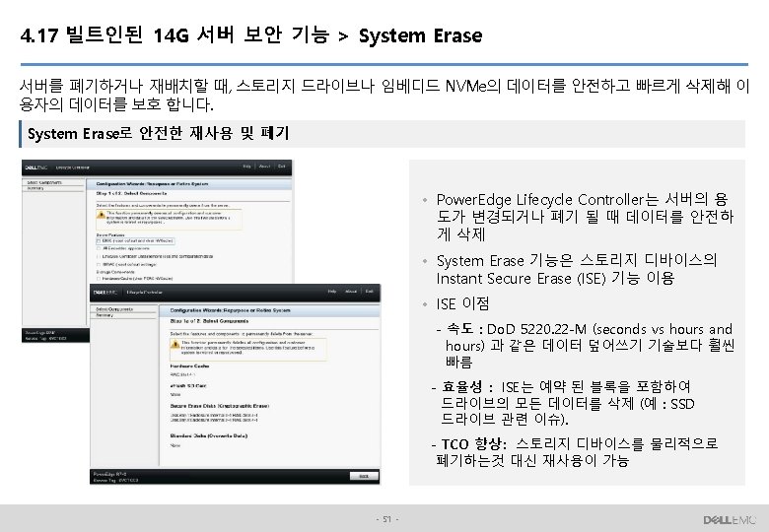Click the 'Server Features' label in upper wizard
Viewport: 769px width, 532px height.
[110, 235]
